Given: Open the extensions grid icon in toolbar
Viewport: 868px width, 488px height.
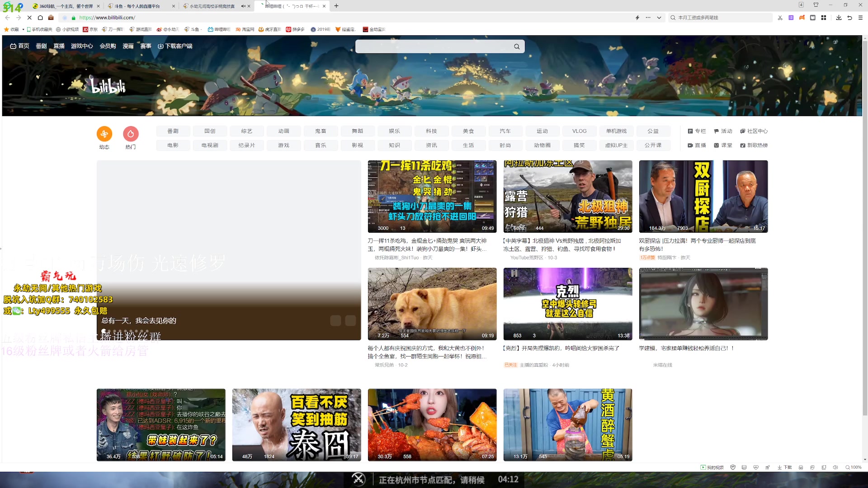Looking at the screenshot, I should [x=824, y=18].
